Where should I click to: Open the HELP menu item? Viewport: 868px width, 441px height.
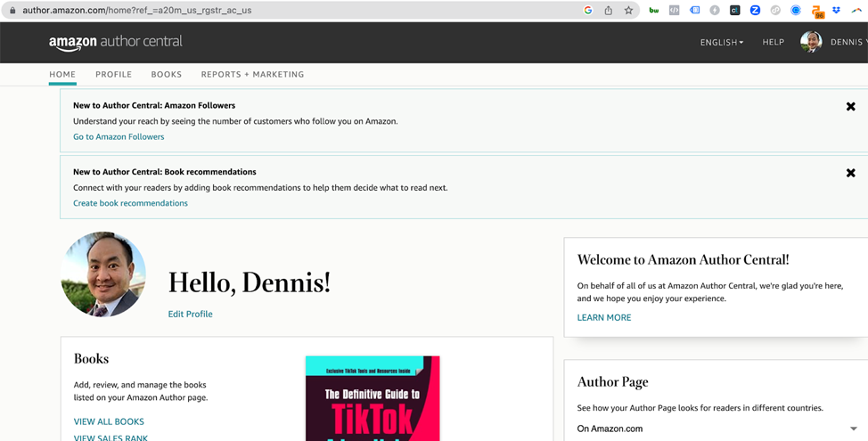[x=773, y=42]
